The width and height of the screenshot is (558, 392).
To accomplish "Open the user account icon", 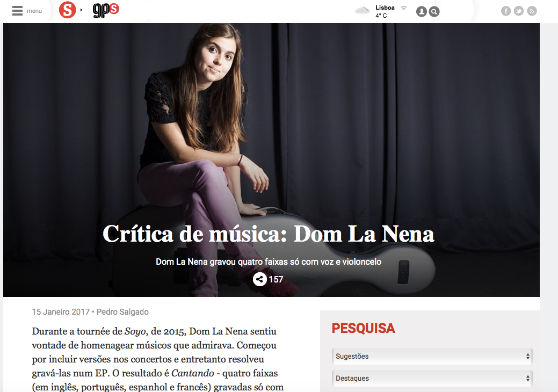I will (422, 12).
